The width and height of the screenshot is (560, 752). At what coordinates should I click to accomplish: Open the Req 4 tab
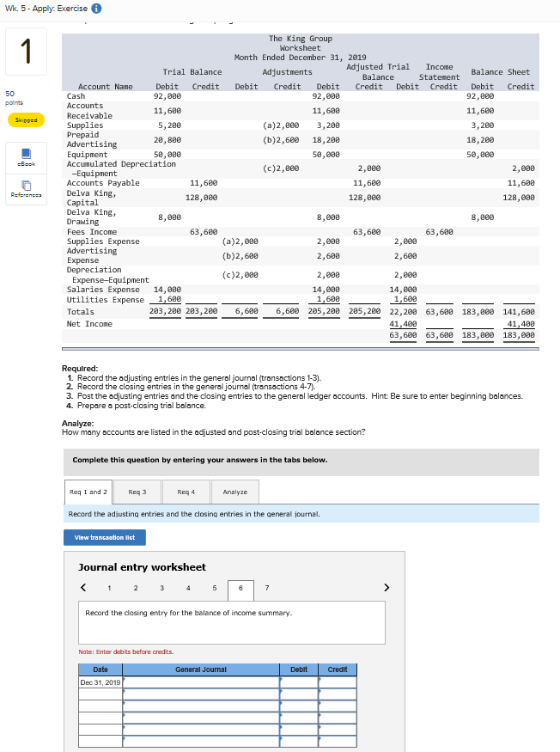pyautogui.click(x=186, y=492)
